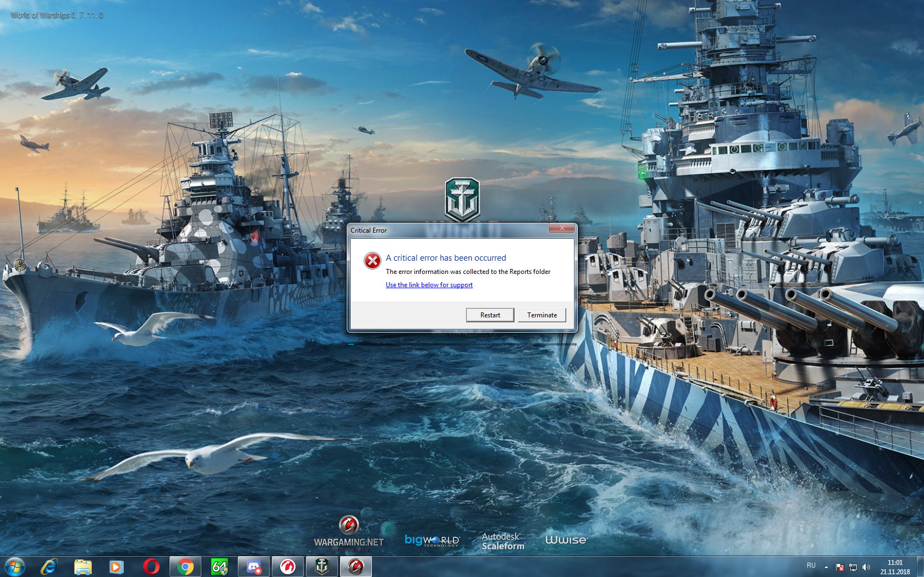The width and height of the screenshot is (924, 577).
Task: Click the Autodesk Scaleform logo
Action: click(x=503, y=541)
